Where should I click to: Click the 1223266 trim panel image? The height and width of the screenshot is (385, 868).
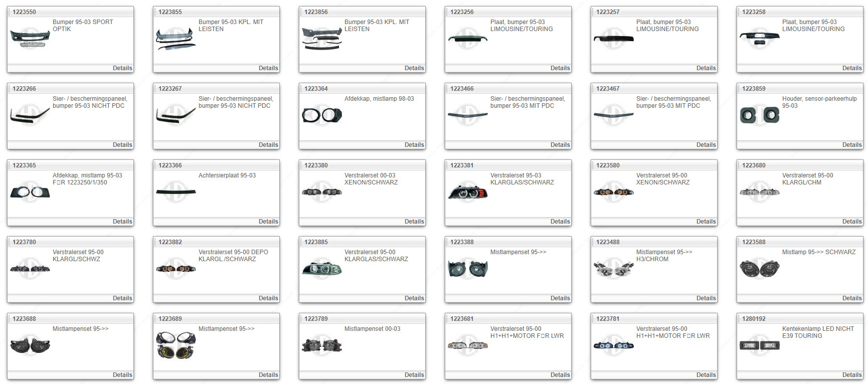point(30,115)
